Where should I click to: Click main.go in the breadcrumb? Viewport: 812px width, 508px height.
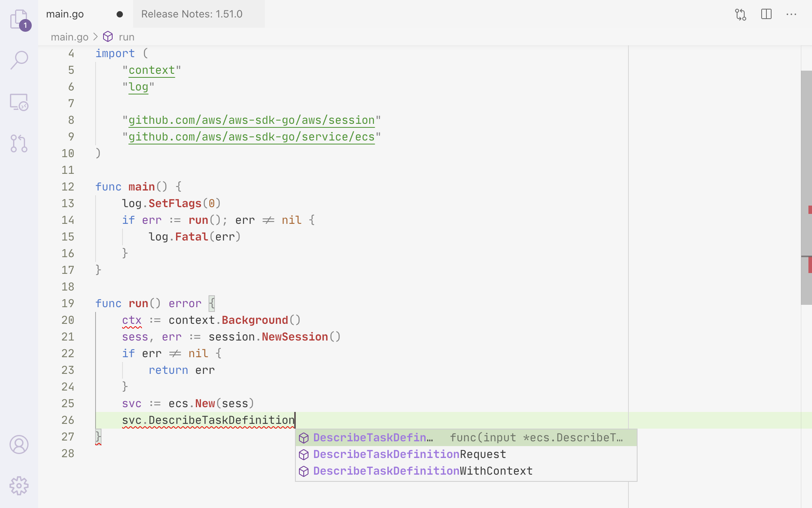tap(69, 37)
